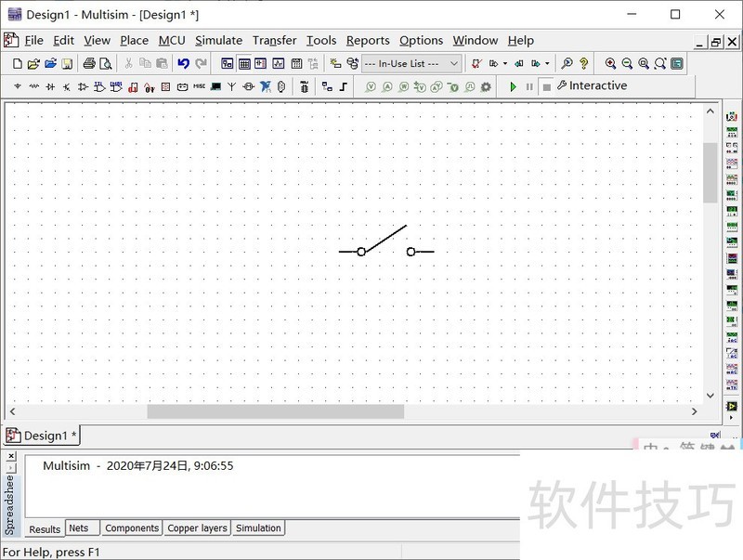Open the In-Use List dropdown
The width and height of the screenshot is (743, 560).
[411, 64]
